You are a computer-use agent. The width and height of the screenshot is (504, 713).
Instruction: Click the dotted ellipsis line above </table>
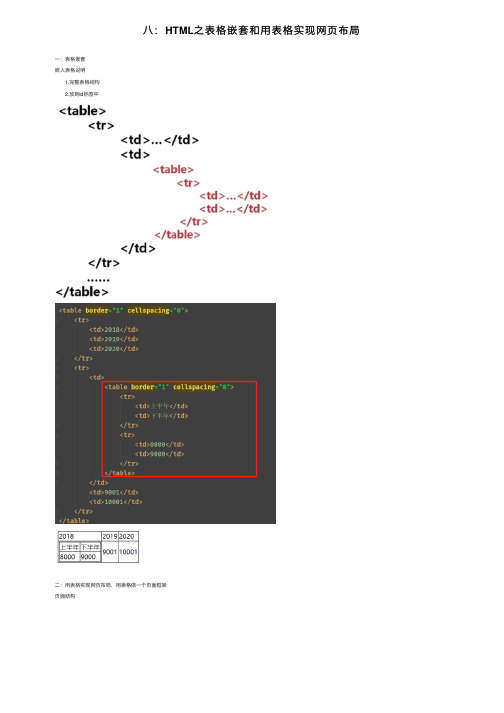pyautogui.click(x=98, y=280)
